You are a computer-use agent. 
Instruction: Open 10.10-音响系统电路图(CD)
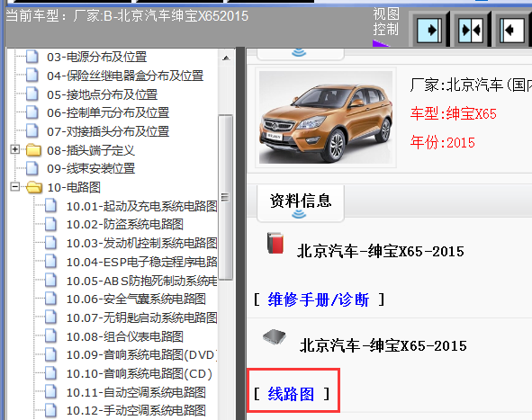tap(140, 373)
